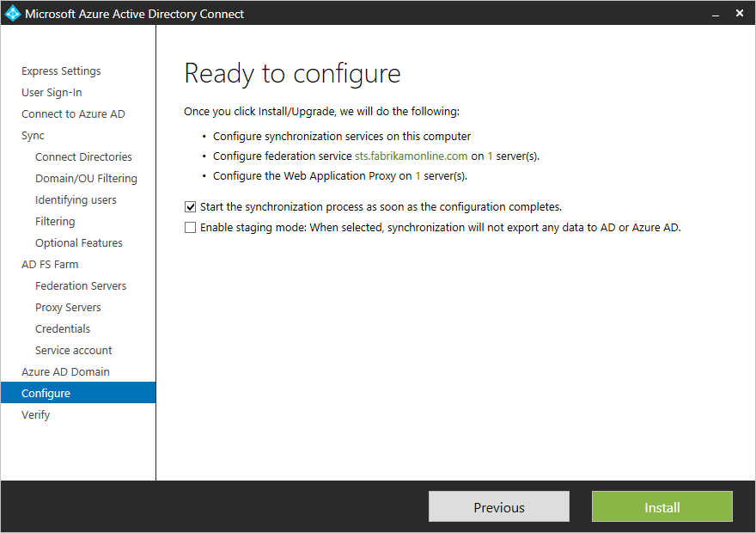Open the Verify step
This screenshot has height=533, width=756.
36,415
